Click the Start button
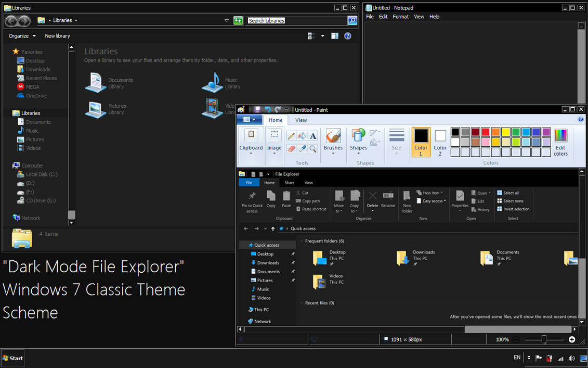The image size is (588, 368). point(13,358)
